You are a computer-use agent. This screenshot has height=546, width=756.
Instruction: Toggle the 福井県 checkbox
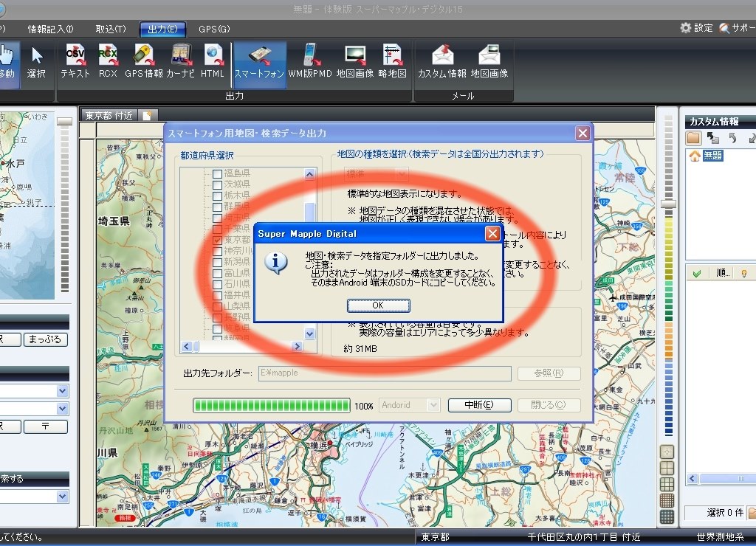pos(218,295)
